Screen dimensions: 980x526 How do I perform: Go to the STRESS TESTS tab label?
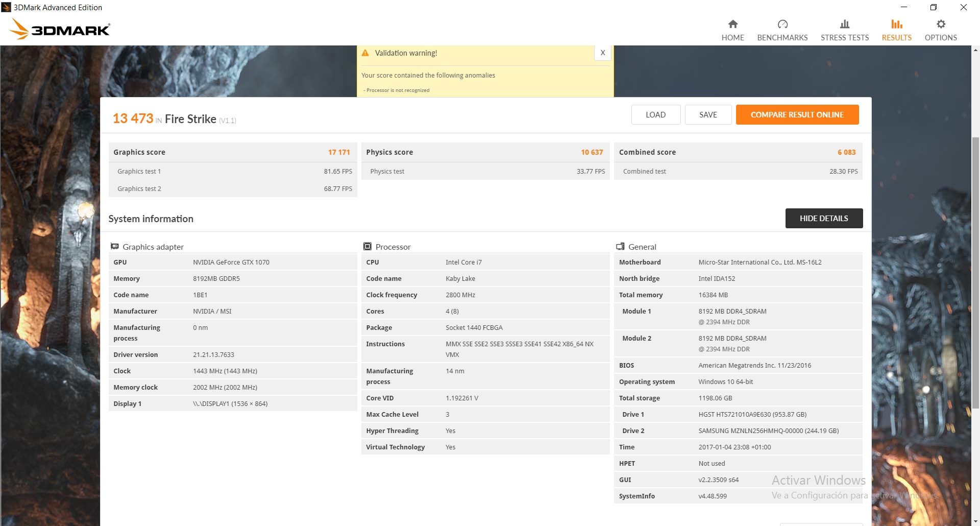click(845, 38)
